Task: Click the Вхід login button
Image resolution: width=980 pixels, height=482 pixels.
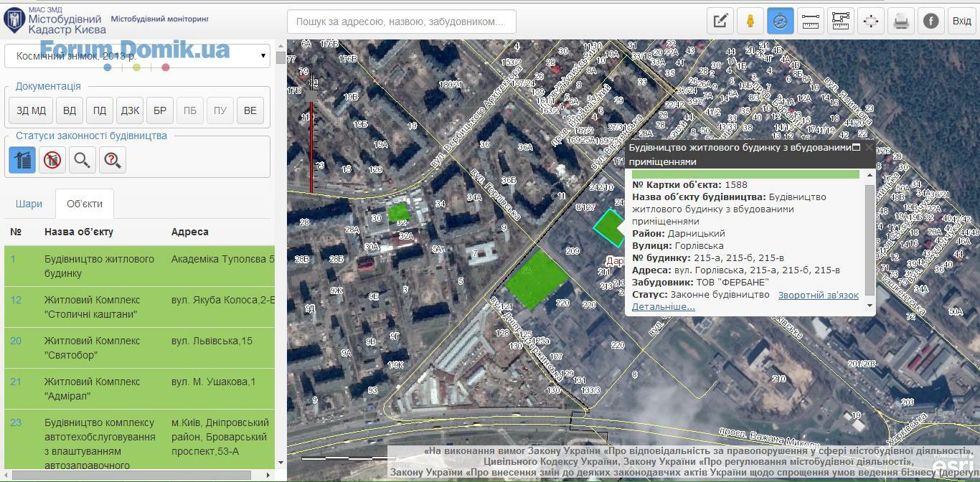Action: (x=962, y=21)
